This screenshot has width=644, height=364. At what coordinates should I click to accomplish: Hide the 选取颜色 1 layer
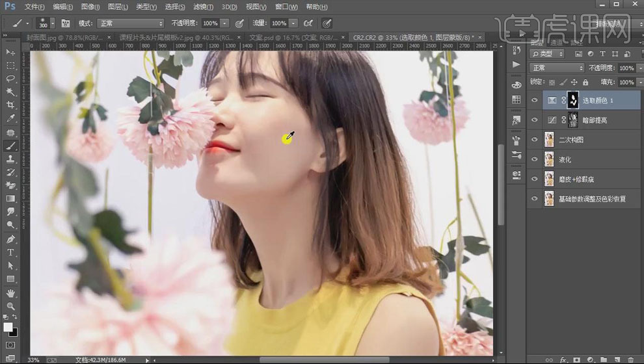click(535, 101)
